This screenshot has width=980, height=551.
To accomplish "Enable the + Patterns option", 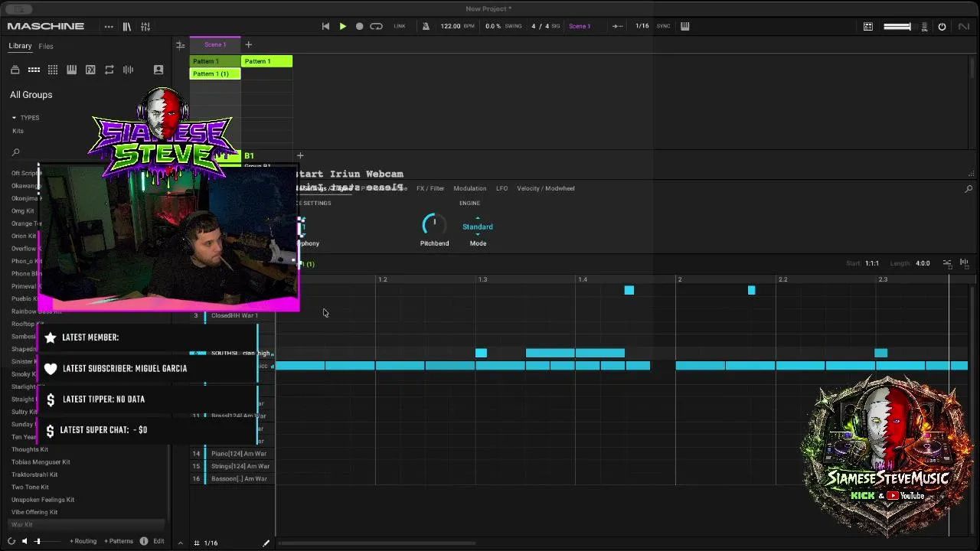I will [119, 541].
